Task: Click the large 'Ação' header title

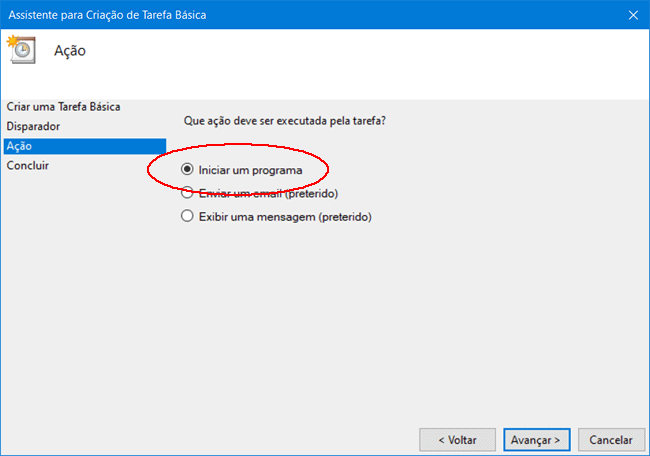Action: point(70,51)
